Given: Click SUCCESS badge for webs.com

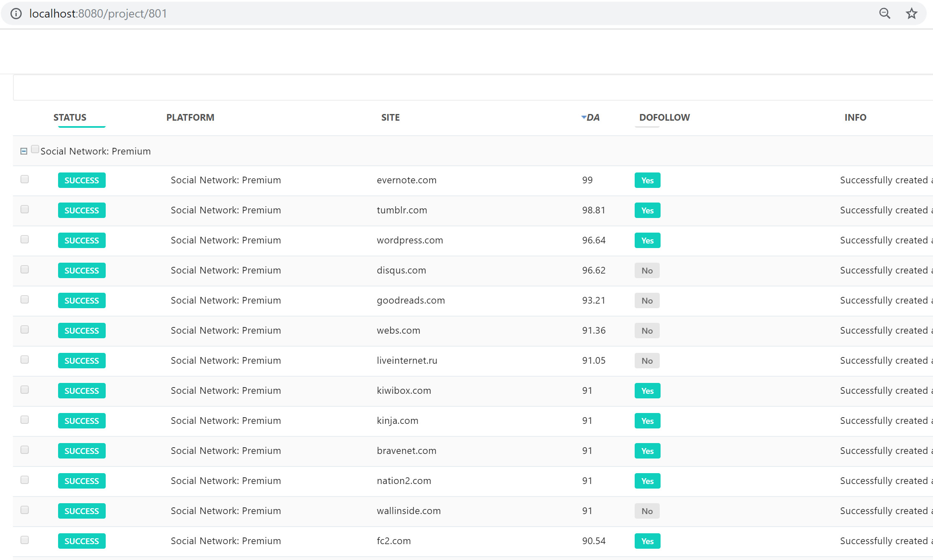Looking at the screenshot, I should point(82,331).
